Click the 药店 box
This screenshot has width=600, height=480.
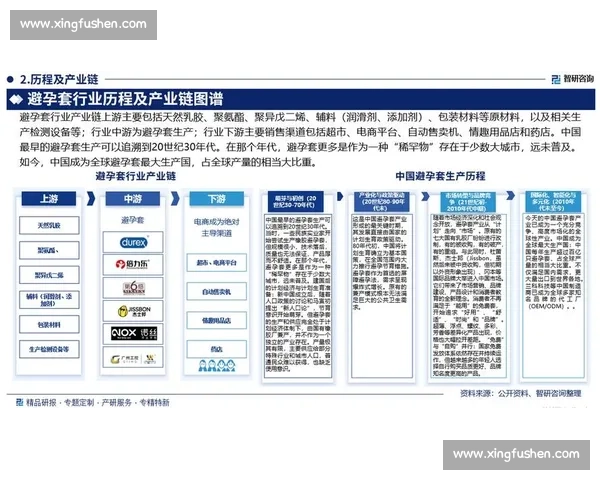click(x=217, y=349)
